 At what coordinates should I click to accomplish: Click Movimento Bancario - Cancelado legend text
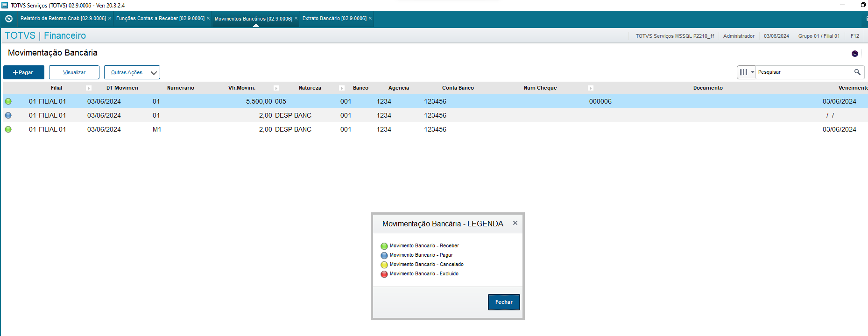point(427,264)
